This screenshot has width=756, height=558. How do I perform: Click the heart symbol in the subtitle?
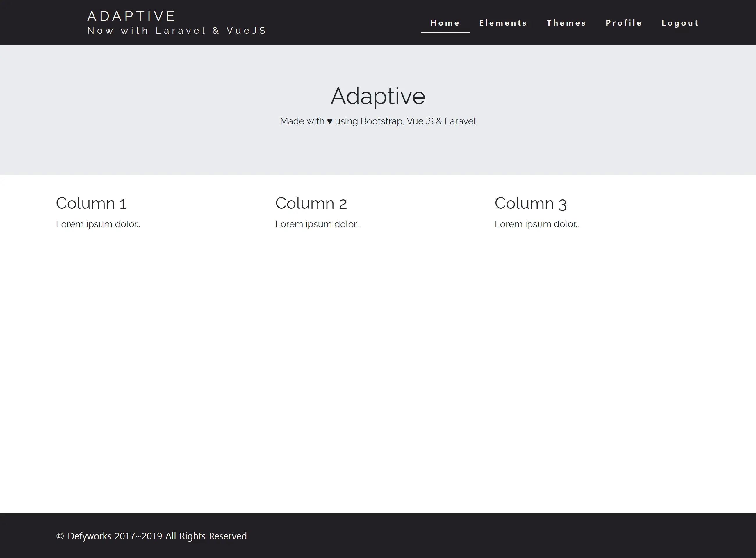coord(329,121)
